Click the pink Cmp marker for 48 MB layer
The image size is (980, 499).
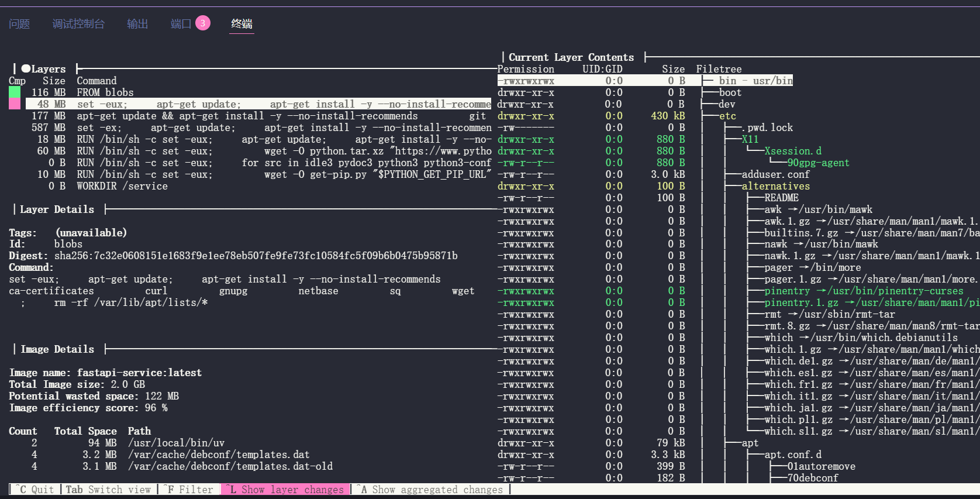15,104
